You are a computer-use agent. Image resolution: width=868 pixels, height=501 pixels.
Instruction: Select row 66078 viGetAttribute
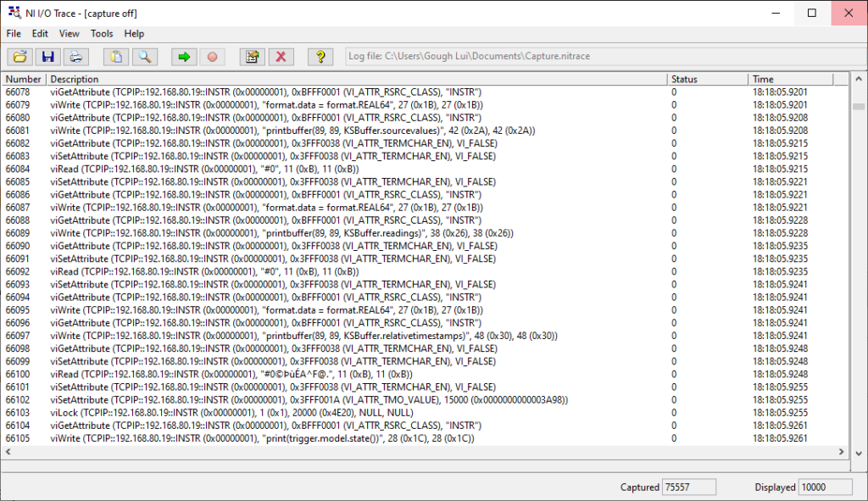(x=426, y=92)
